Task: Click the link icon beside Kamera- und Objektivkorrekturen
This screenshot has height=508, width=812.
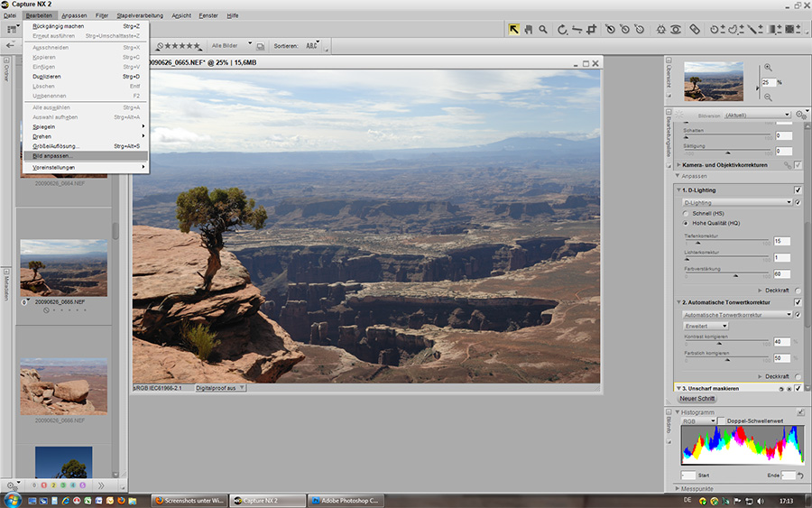Action: pos(787,165)
